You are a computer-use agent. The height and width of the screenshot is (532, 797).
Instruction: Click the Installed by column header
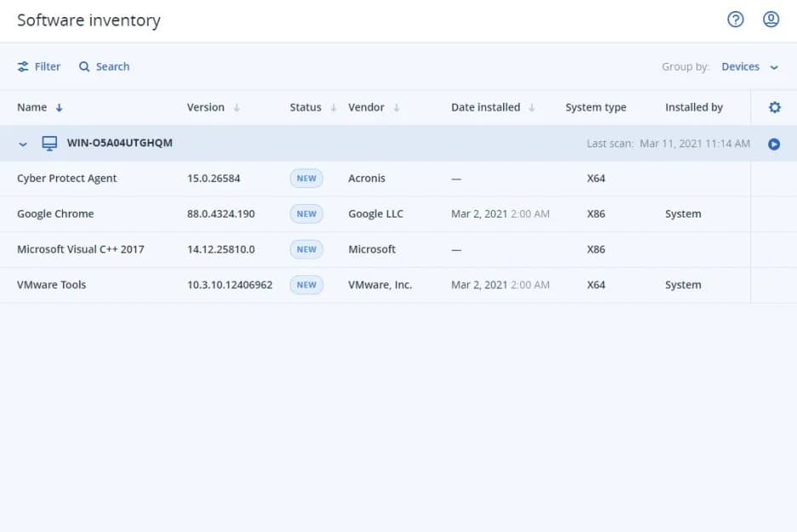[x=693, y=108]
